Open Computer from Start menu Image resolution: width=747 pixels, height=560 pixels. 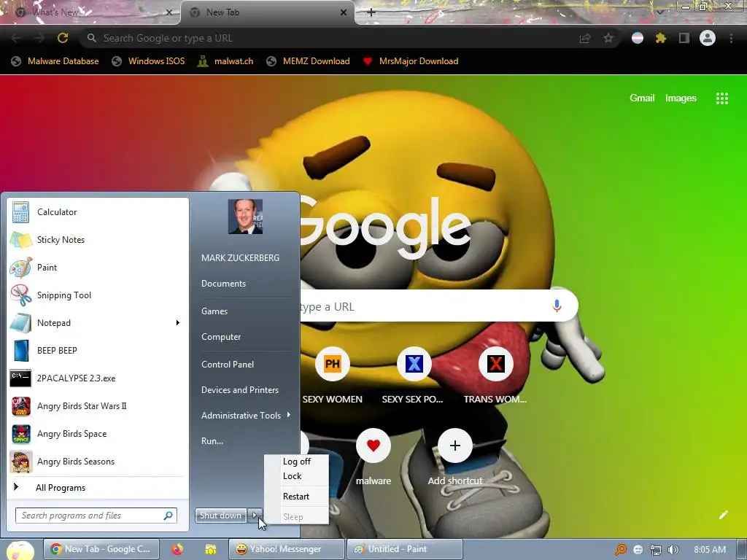click(x=221, y=337)
